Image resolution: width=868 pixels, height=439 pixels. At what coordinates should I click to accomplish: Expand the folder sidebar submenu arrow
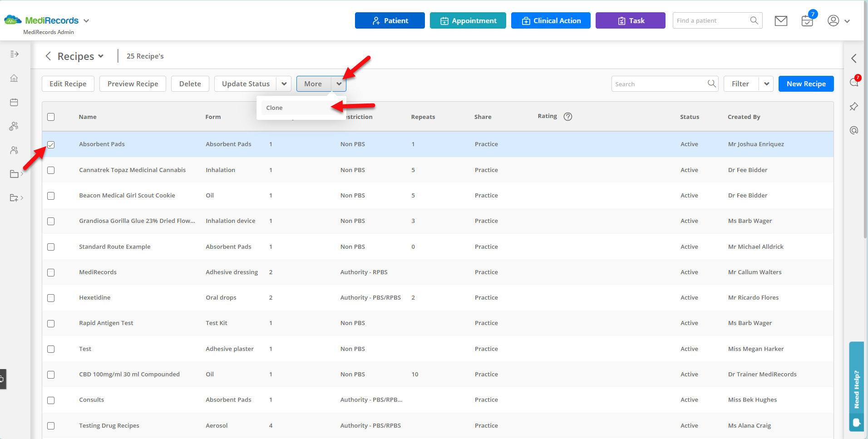[22, 174]
